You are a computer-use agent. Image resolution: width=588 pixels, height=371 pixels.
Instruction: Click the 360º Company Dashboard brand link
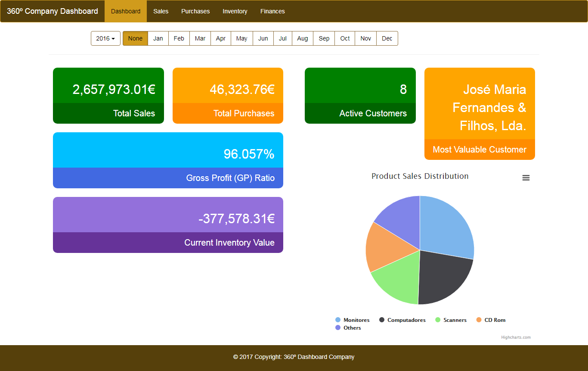pyautogui.click(x=53, y=11)
